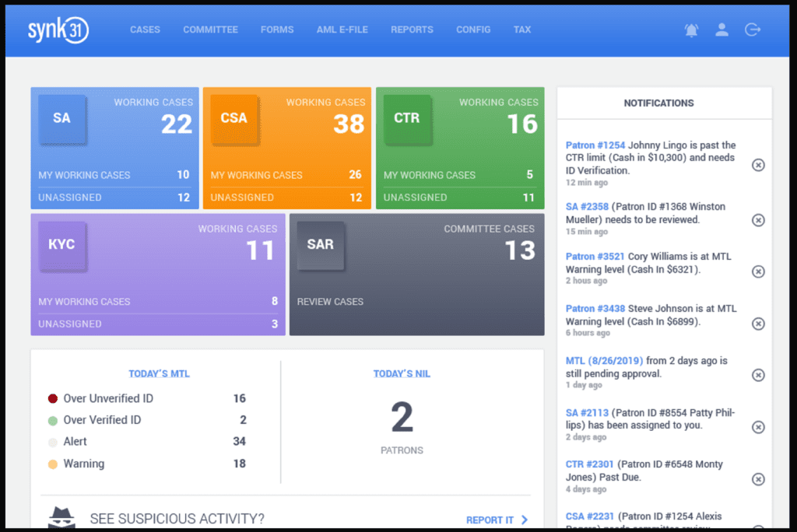Open the TODAY'S MTL link
The image size is (797, 532).
point(159,373)
